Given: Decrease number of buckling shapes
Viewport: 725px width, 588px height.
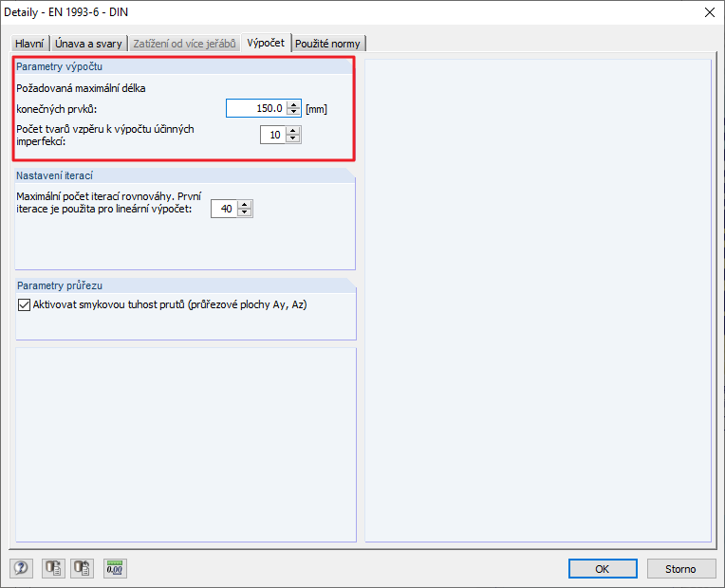Looking at the screenshot, I should pos(292,139).
